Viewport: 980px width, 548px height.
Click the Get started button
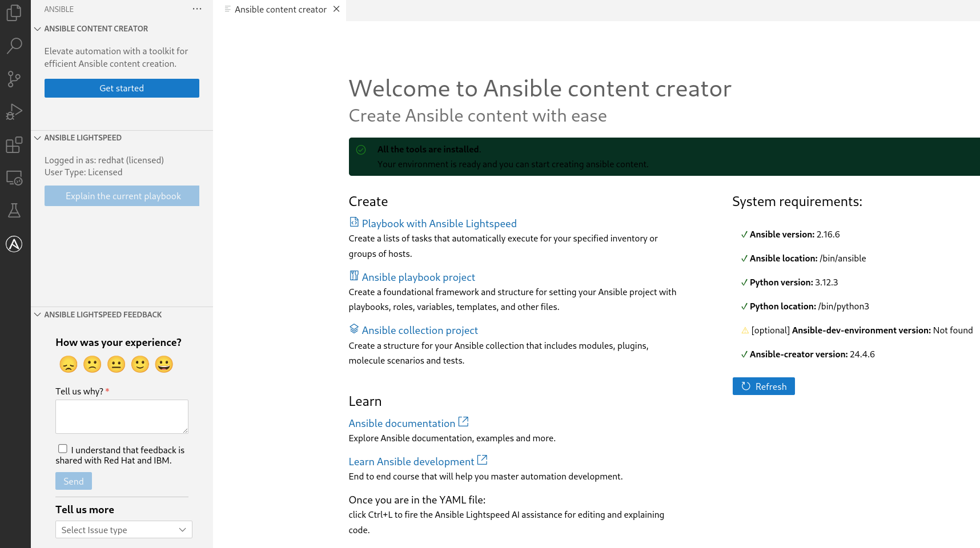(122, 88)
